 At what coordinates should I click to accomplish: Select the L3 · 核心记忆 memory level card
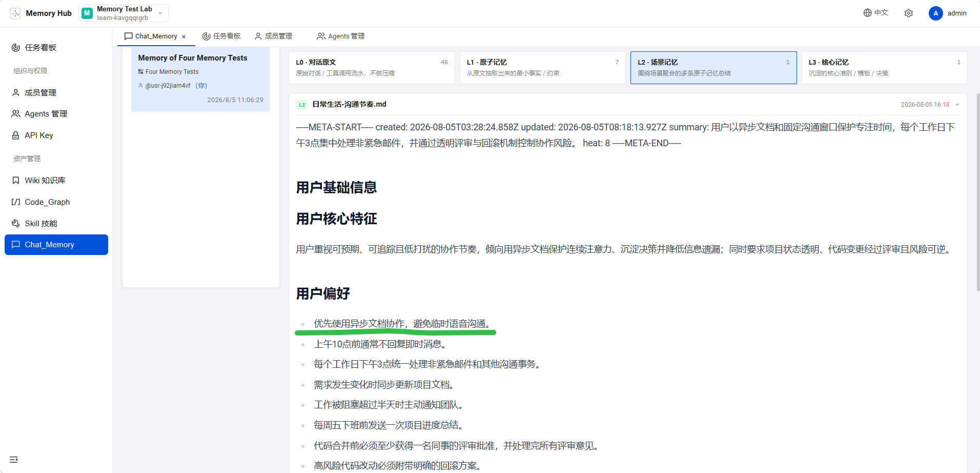click(885, 68)
